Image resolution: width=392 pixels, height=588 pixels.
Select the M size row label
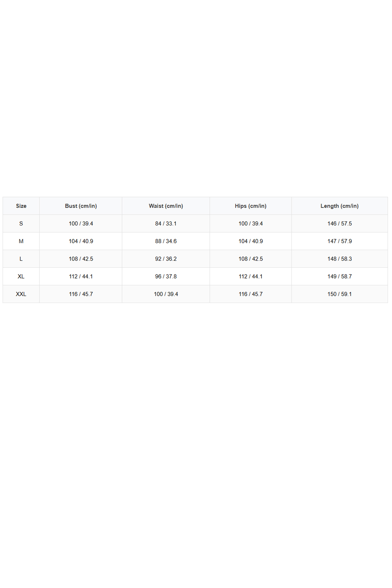tap(21, 241)
